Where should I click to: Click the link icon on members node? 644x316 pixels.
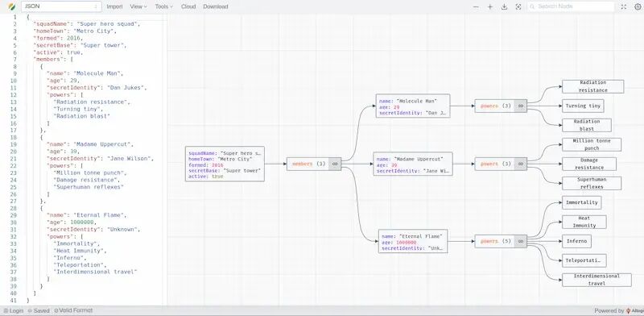click(x=335, y=164)
